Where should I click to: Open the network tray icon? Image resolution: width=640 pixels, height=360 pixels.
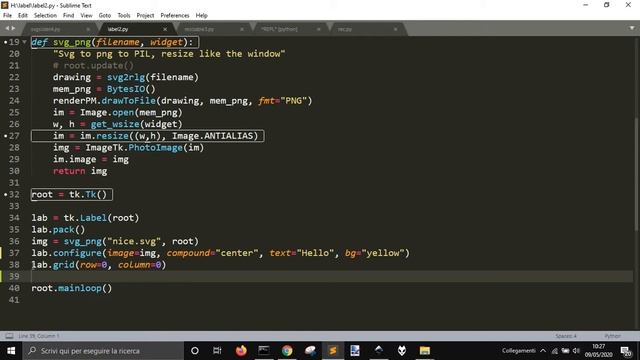[x=555, y=351]
